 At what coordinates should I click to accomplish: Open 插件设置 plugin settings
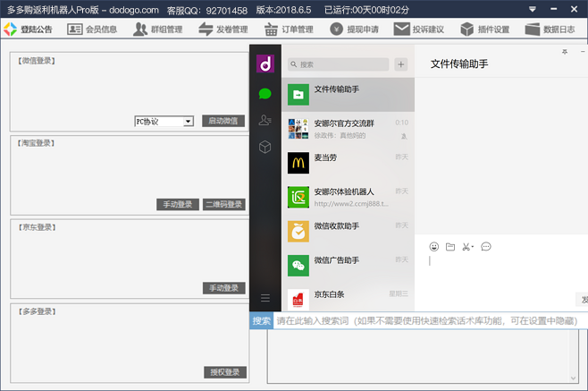click(x=485, y=30)
